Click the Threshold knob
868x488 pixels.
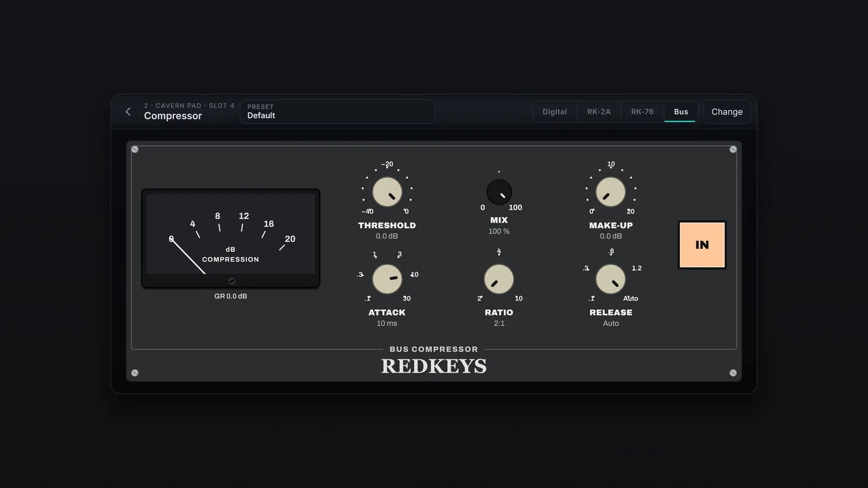click(387, 192)
